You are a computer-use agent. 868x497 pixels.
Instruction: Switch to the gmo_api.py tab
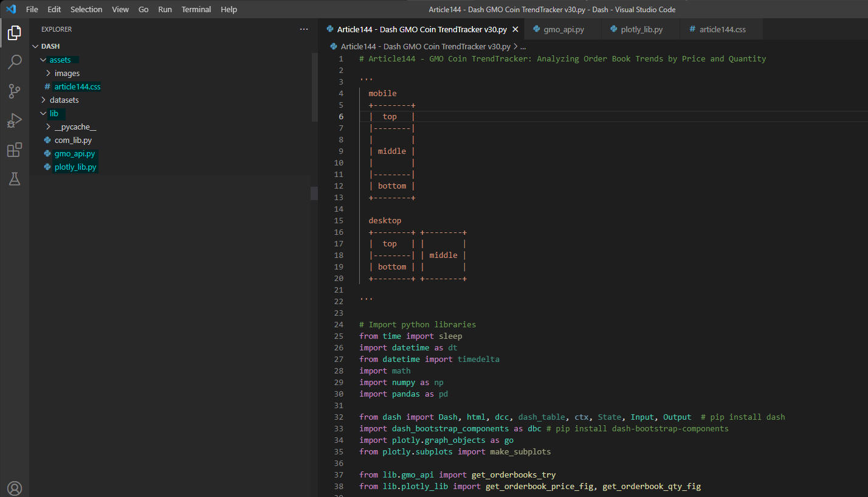coord(563,29)
